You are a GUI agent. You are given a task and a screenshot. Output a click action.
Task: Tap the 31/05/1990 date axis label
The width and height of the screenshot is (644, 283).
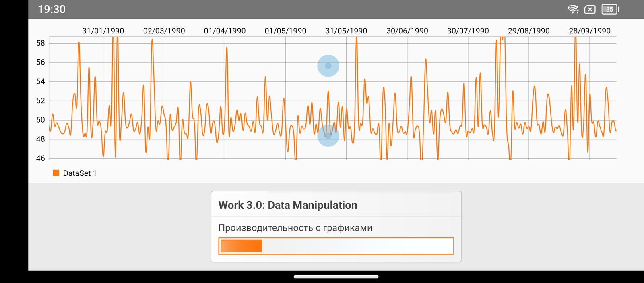346,31
